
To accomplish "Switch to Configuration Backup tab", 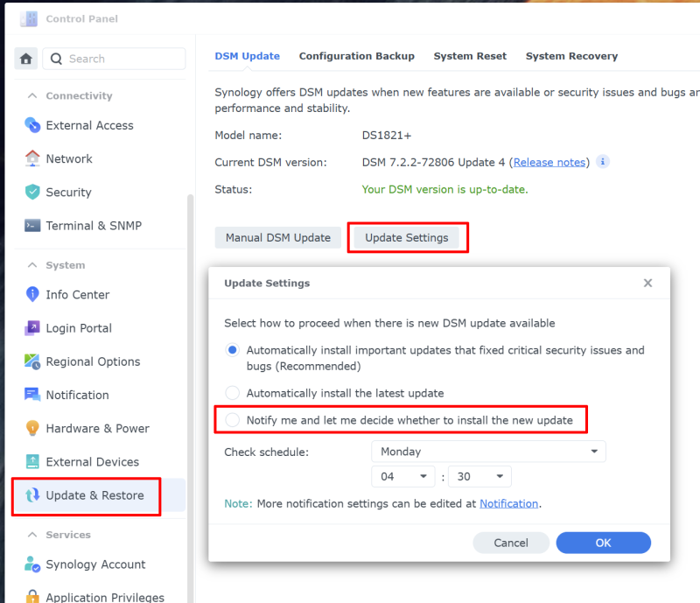I will [x=356, y=56].
